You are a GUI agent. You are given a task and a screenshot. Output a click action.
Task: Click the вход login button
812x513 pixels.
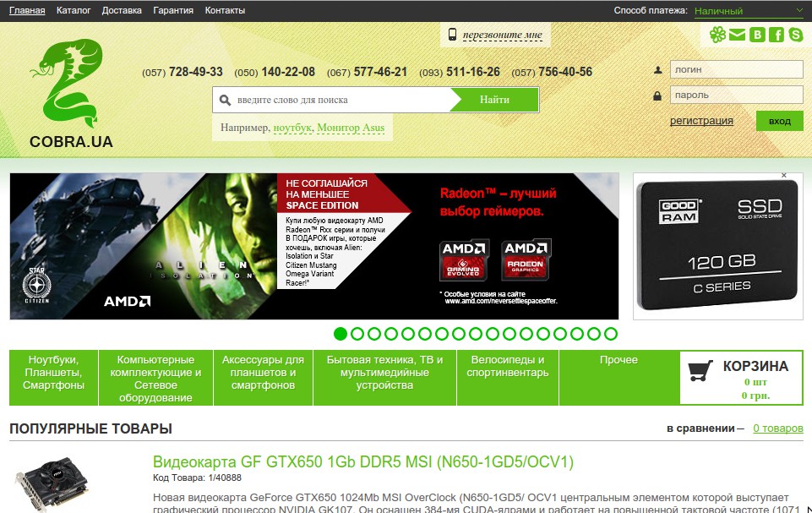pyautogui.click(x=779, y=121)
